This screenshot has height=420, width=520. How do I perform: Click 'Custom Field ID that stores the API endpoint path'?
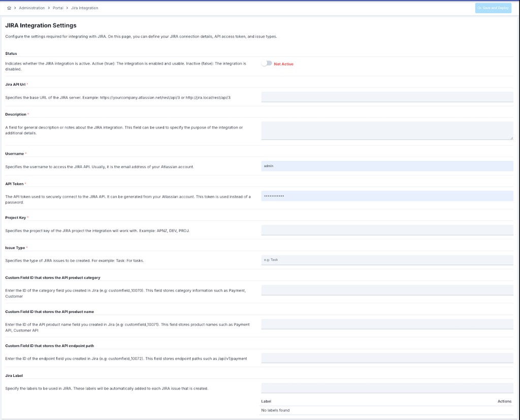49,346
